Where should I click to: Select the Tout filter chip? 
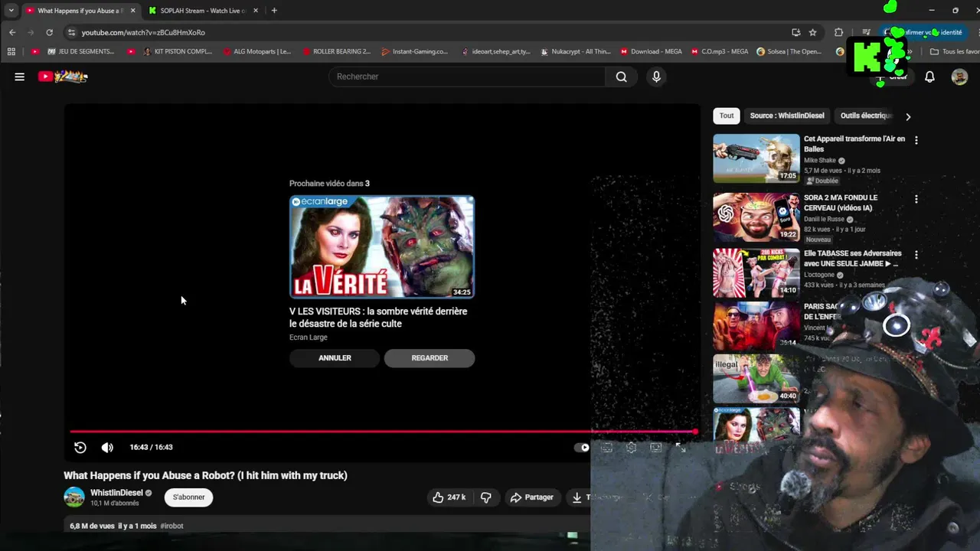coord(727,116)
